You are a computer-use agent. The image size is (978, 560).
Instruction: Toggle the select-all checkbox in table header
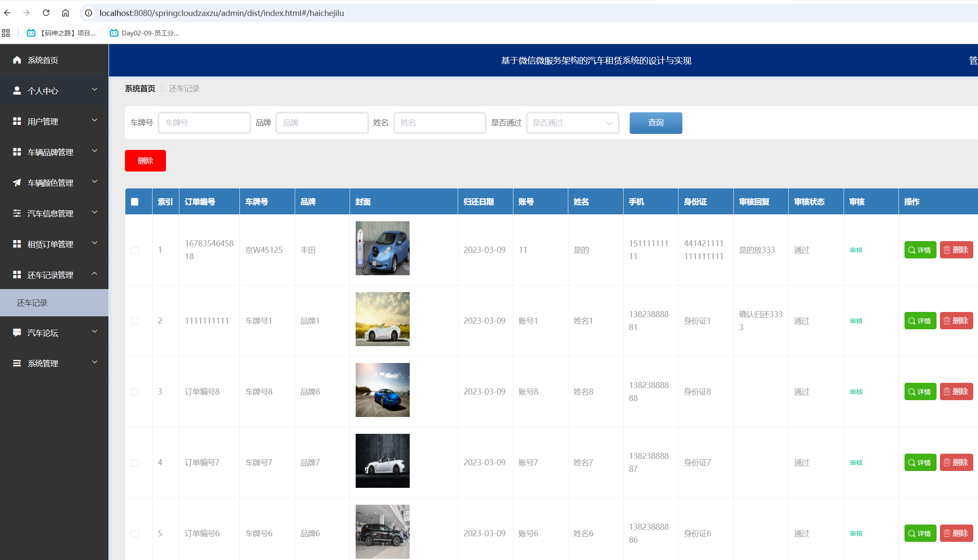click(135, 202)
